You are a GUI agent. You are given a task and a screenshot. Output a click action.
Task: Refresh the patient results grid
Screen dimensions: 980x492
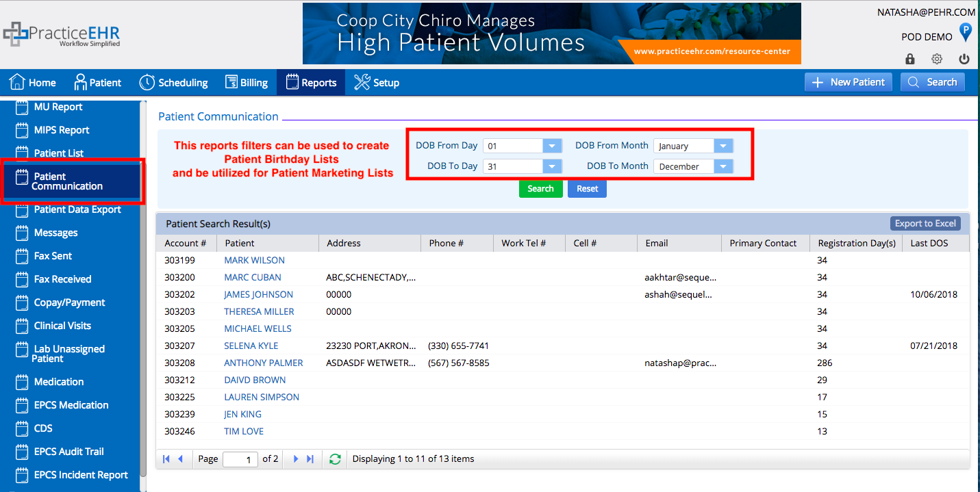[335, 459]
